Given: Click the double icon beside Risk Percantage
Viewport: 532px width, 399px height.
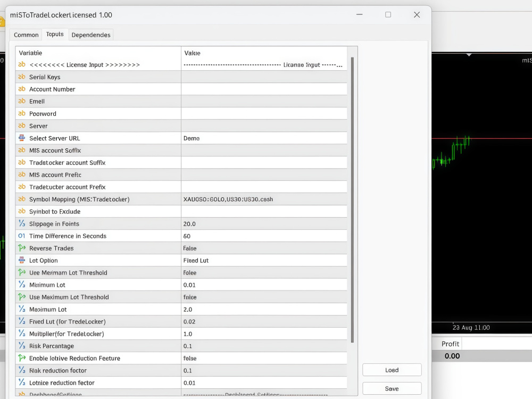Looking at the screenshot, I should (x=22, y=345).
